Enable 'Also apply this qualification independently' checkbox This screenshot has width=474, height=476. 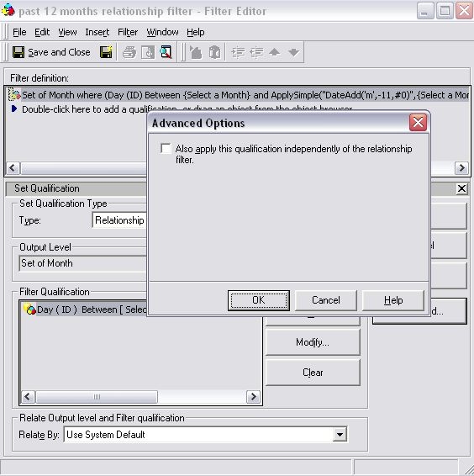pyautogui.click(x=166, y=149)
